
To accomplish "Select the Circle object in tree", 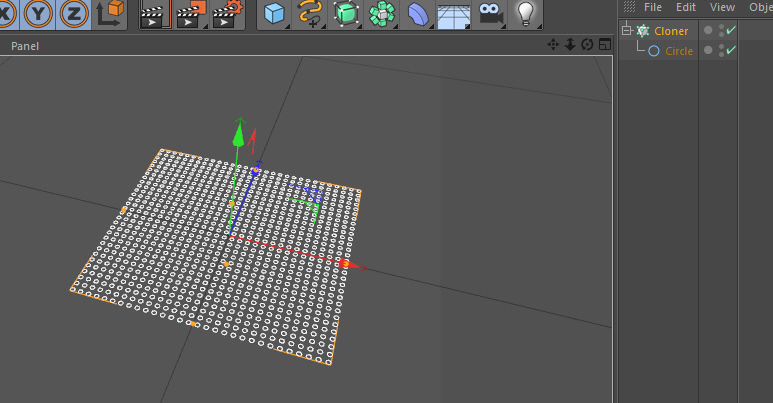I will (679, 51).
